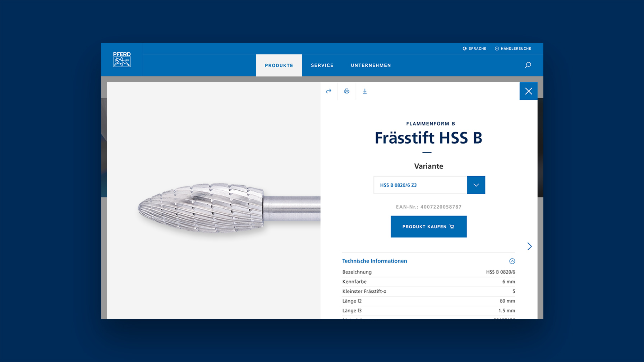This screenshot has width=644, height=362.
Task: Click the Frässtift product image
Action: (229, 208)
